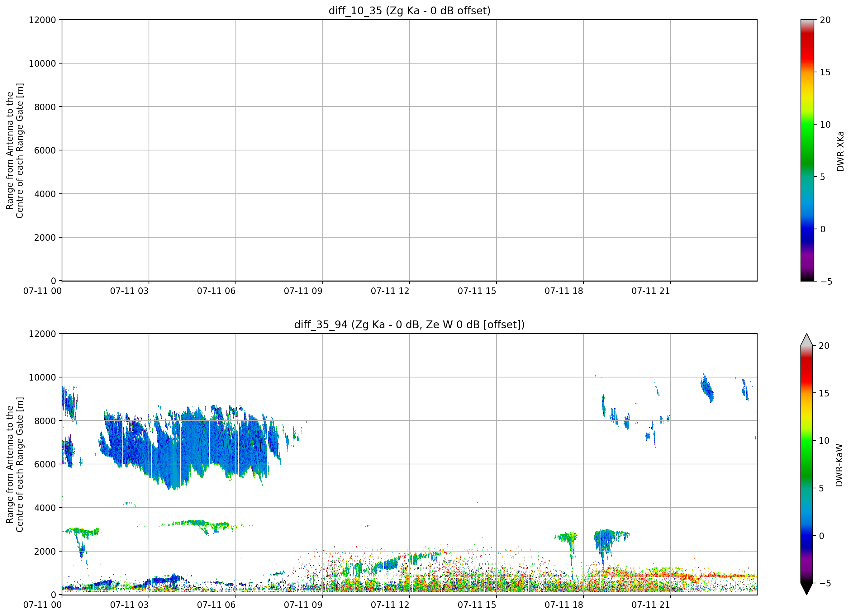
Task: Click the 8000 y-tick in diff_10_35 plot
Action: tap(45, 107)
